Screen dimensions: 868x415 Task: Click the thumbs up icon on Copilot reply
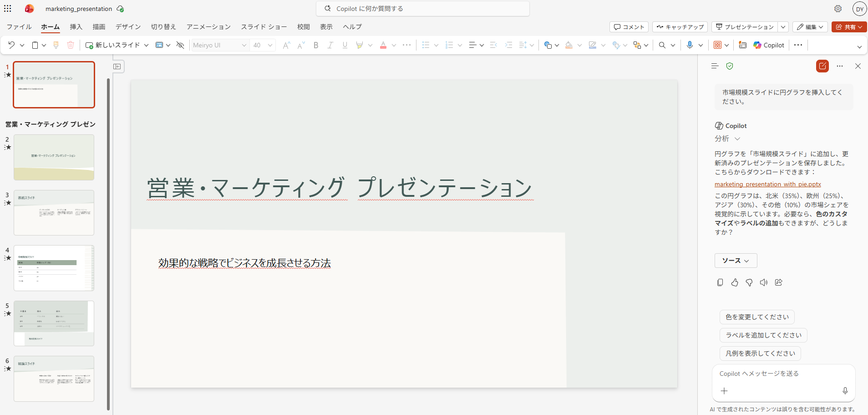point(735,282)
